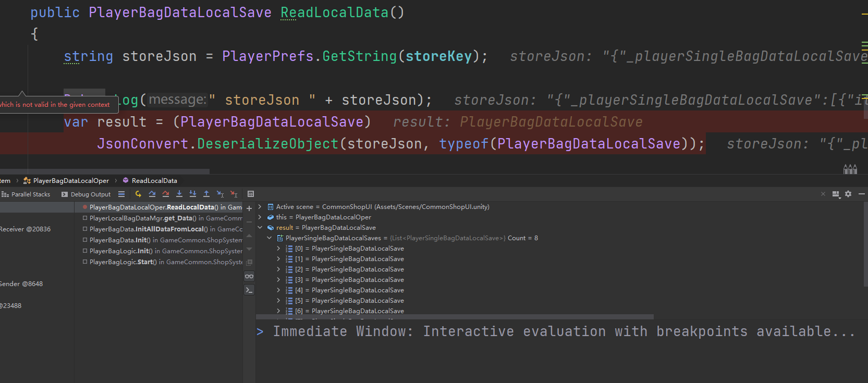Select ReadLocalData in the breadcrumb bar
Screen dimensions: 868x383
(x=150, y=181)
